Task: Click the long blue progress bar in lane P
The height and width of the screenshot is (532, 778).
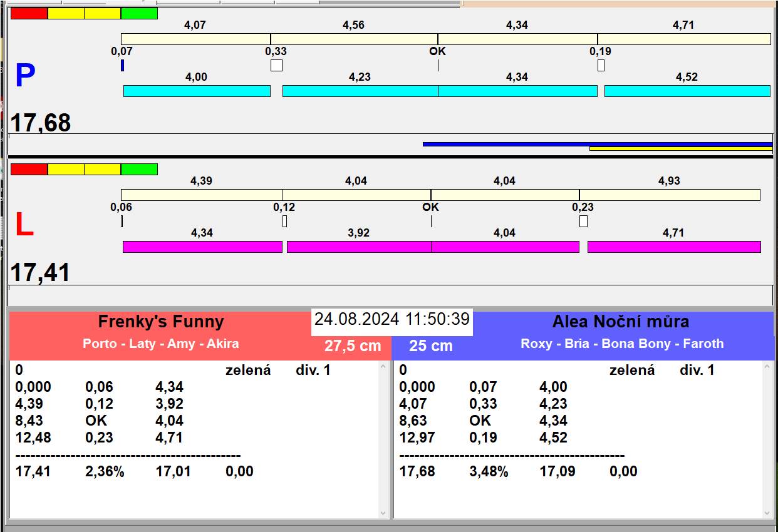Action: tap(597, 144)
